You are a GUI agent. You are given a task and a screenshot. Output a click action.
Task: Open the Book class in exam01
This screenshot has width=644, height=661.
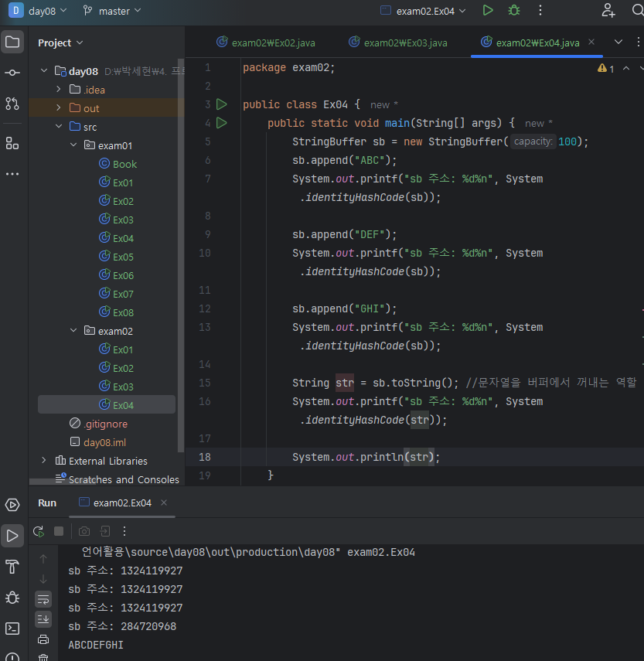[124, 164]
